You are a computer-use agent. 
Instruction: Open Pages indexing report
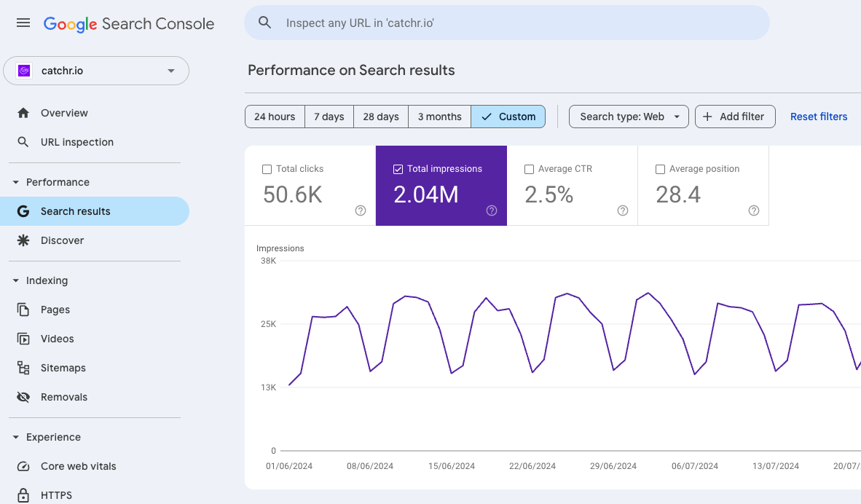[95, 310]
